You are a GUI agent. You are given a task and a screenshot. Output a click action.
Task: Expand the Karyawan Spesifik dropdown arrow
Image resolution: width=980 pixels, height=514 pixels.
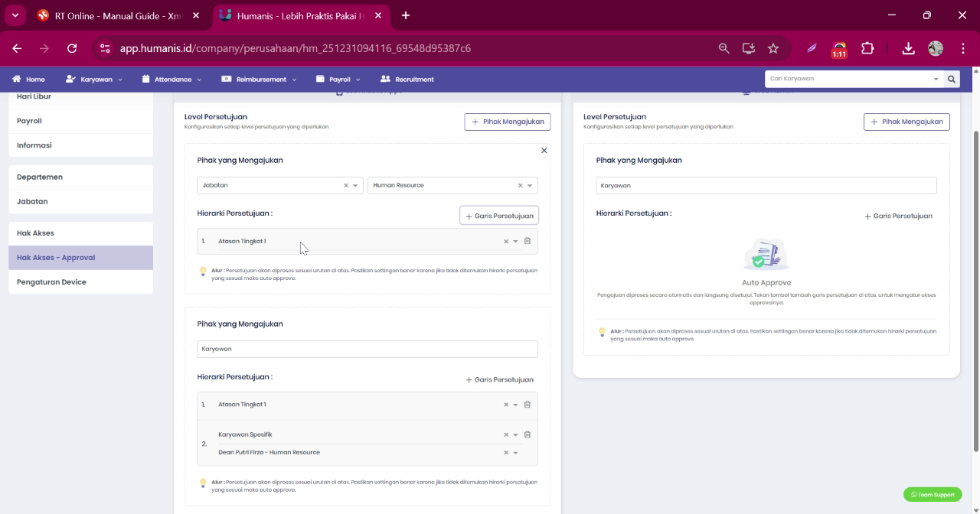(x=515, y=434)
